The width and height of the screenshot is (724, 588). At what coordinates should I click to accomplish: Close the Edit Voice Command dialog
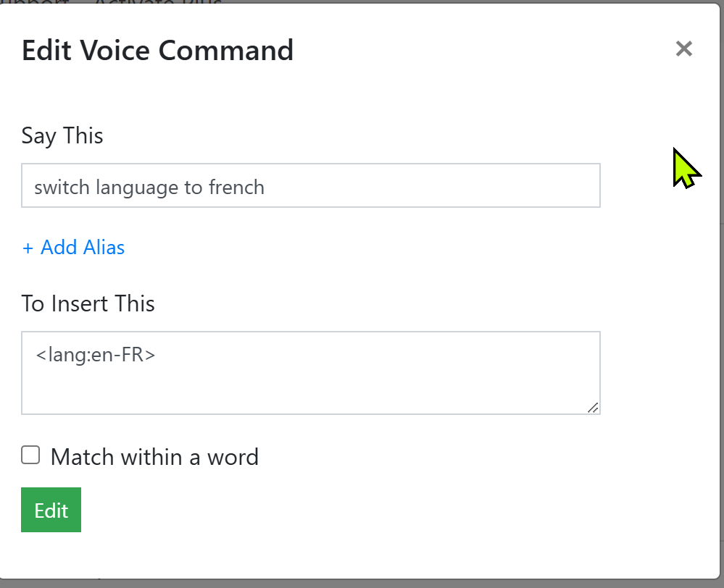pos(683,49)
